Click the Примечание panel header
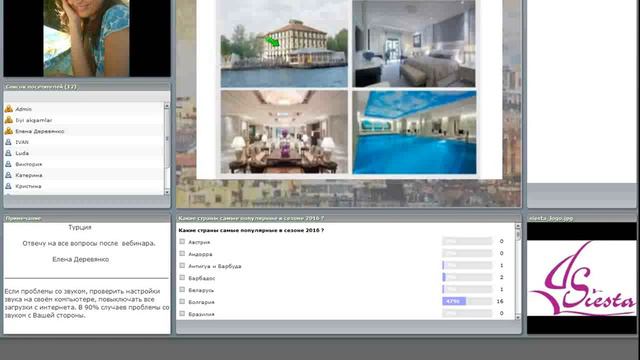 pos(87,218)
